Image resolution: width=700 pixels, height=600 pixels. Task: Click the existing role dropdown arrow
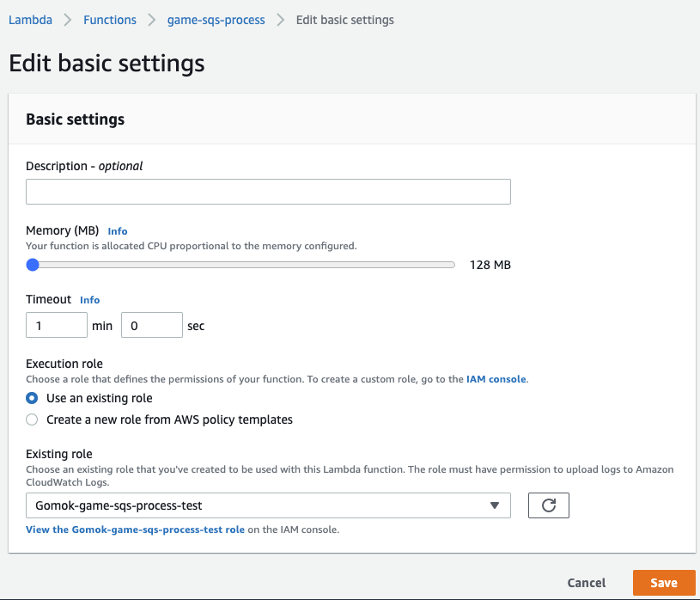point(494,505)
